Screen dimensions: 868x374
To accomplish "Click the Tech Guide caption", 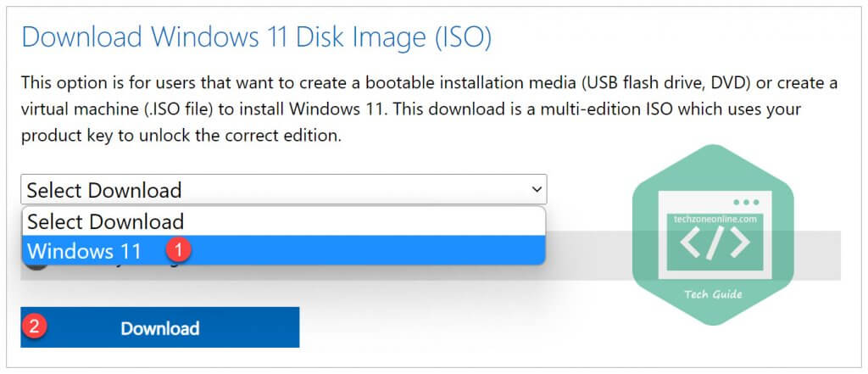I will click(713, 293).
